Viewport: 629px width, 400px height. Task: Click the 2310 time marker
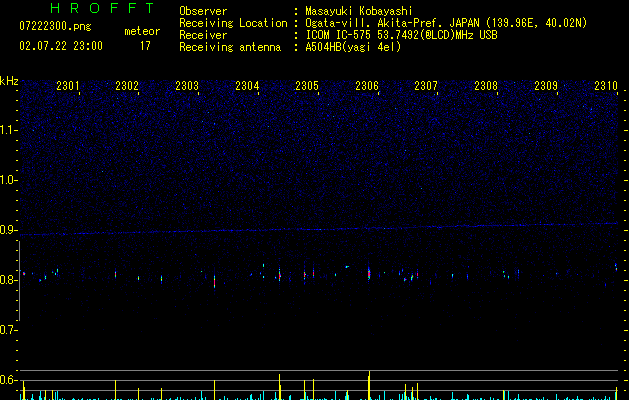tap(606, 86)
